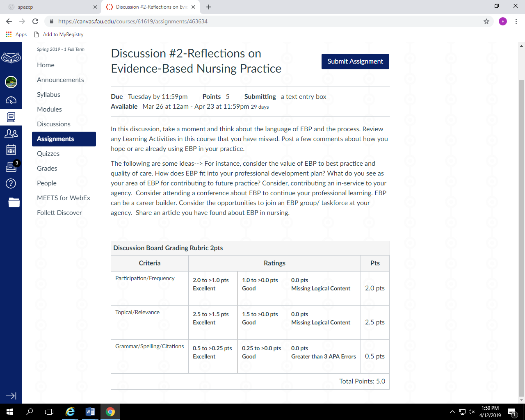Open the Groups people icon in sidebar
The image size is (525, 420).
coord(11,134)
